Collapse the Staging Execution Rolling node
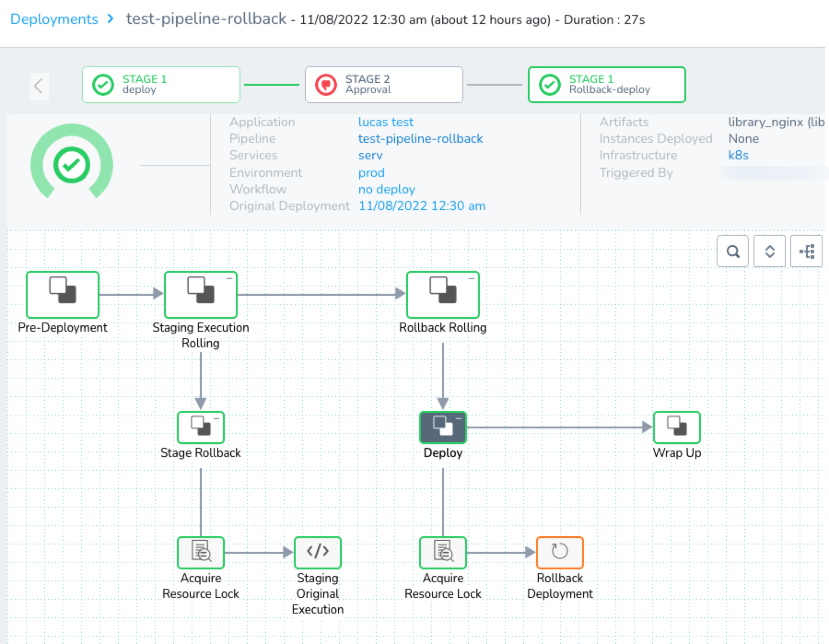The image size is (829, 644). [x=229, y=279]
